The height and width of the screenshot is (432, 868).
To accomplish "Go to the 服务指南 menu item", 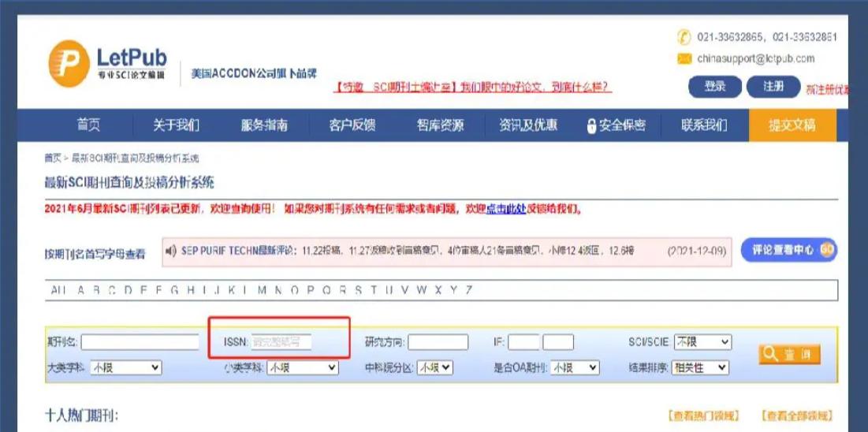I will tap(264, 125).
